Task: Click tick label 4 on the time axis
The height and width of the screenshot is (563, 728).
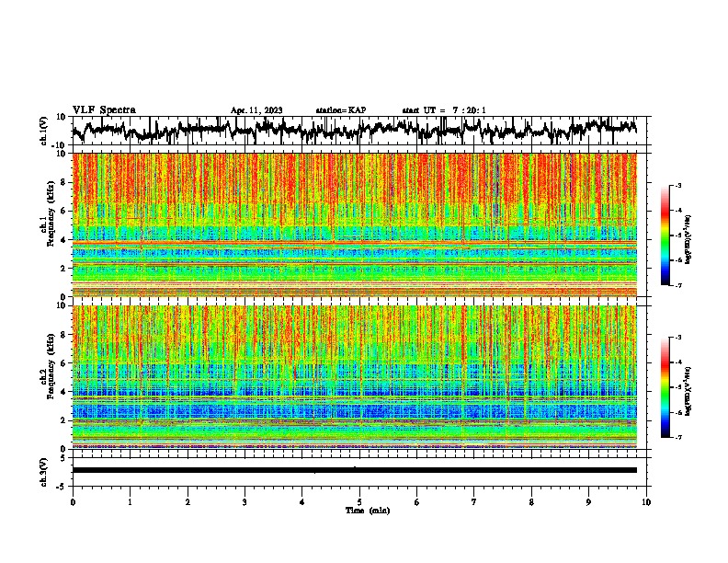Action: [x=302, y=502]
